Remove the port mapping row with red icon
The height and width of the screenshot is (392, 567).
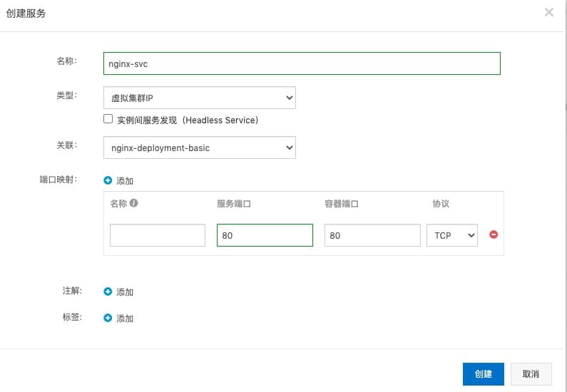(x=494, y=234)
